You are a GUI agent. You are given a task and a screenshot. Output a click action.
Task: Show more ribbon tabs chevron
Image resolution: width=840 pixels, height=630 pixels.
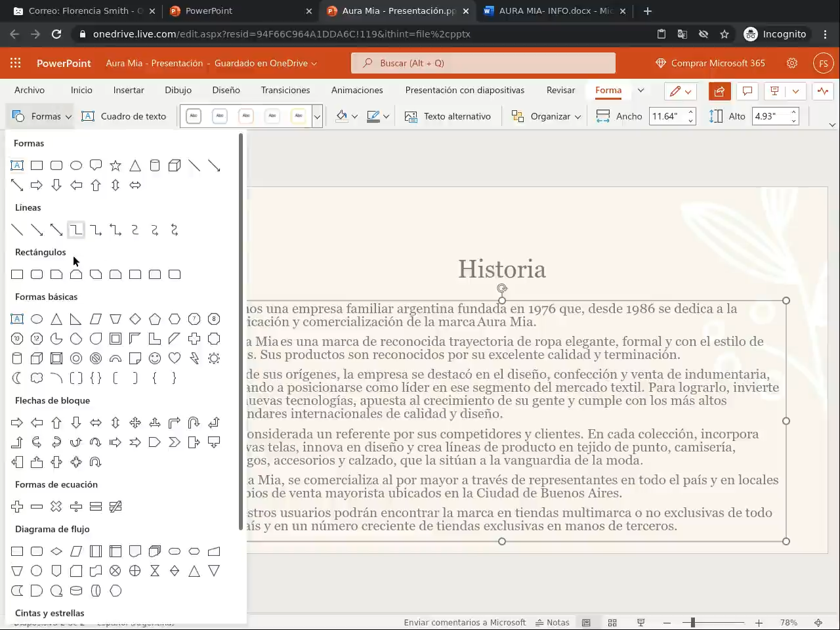click(641, 91)
